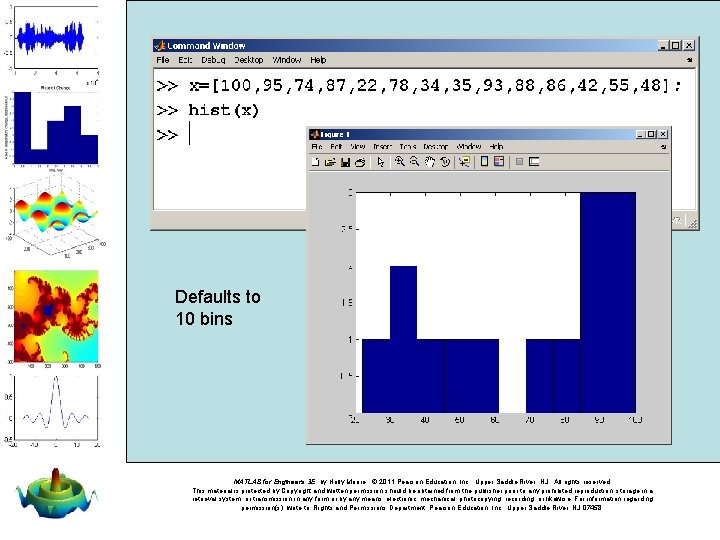Click the 3D wavy surface plot thumbnail
720x540 pixels.
(x=55, y=217)
